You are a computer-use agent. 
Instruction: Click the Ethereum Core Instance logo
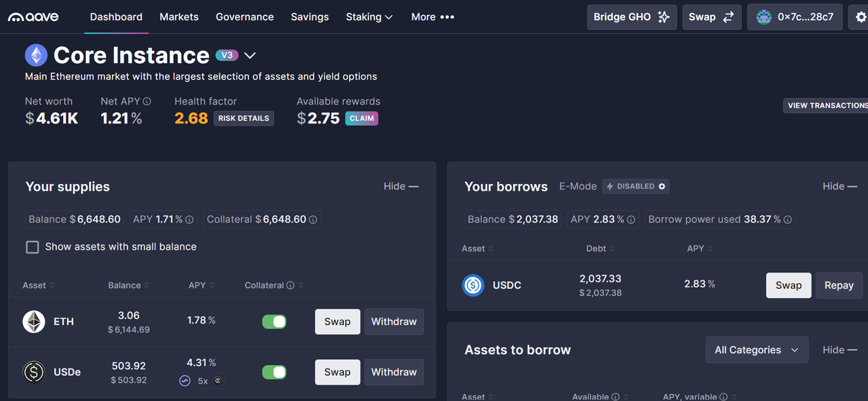(x=36, y=55)
